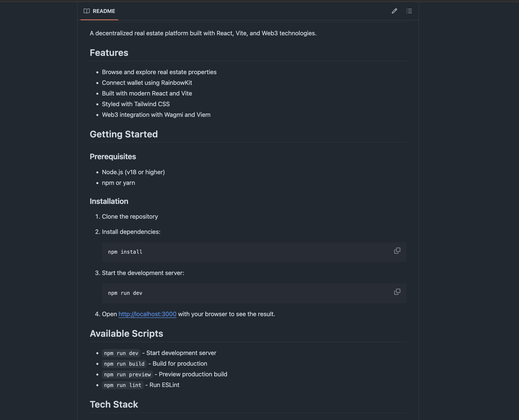
Task: Click the copy icon in second code block
Action: click(x=397, y=292)
